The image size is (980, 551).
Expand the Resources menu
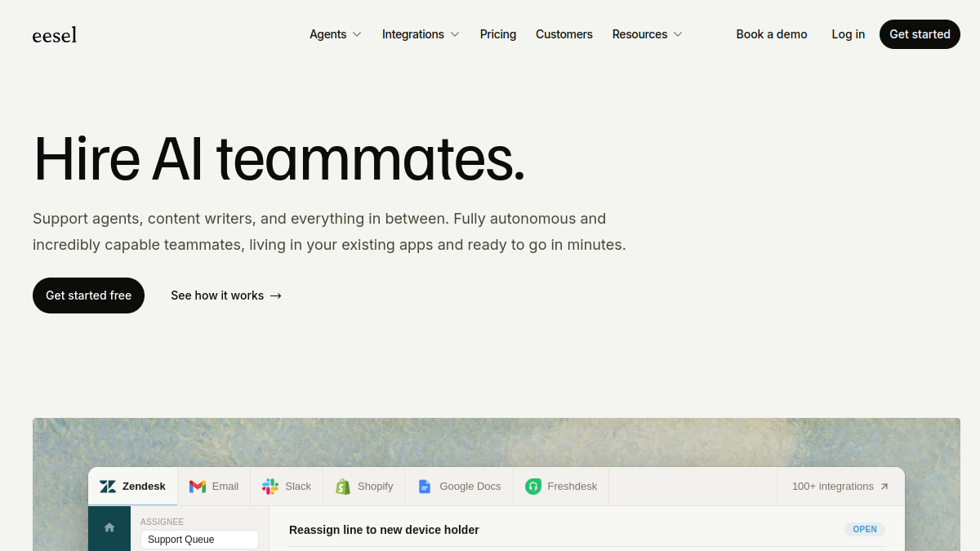(x=648, y=34)
